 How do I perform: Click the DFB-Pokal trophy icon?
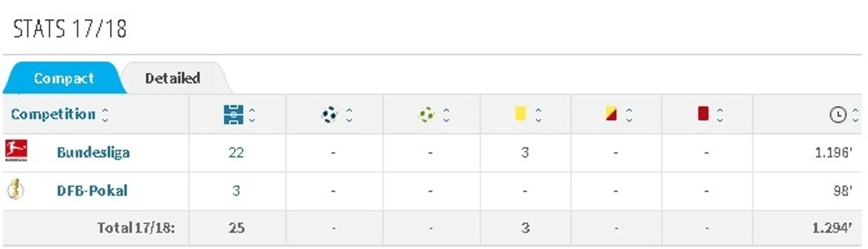pos(15,190)
